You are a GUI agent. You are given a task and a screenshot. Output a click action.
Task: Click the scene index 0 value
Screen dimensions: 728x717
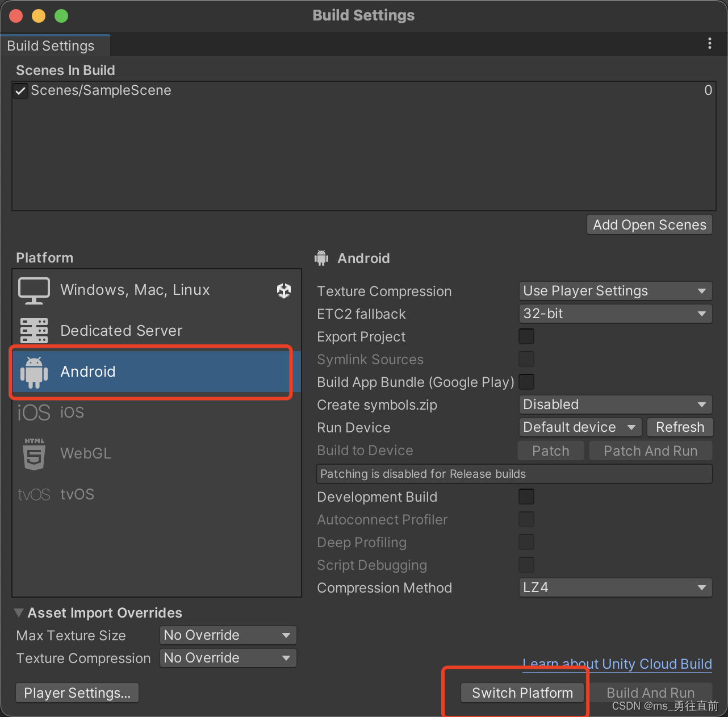[708, 90]
